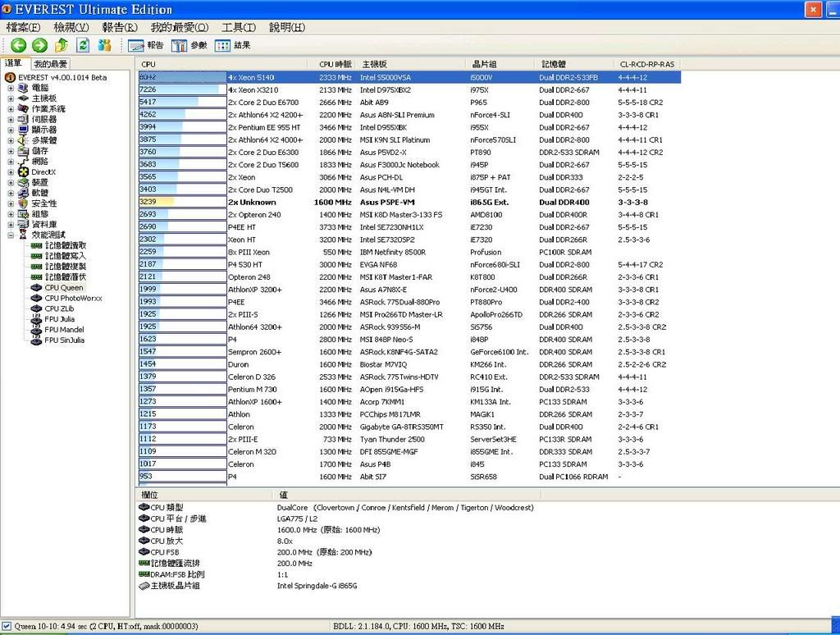Image resolution: width=840 pixels, height=635 pixels.
Task: Click the 組態 configuration icon in the tree
Action: 23,214
